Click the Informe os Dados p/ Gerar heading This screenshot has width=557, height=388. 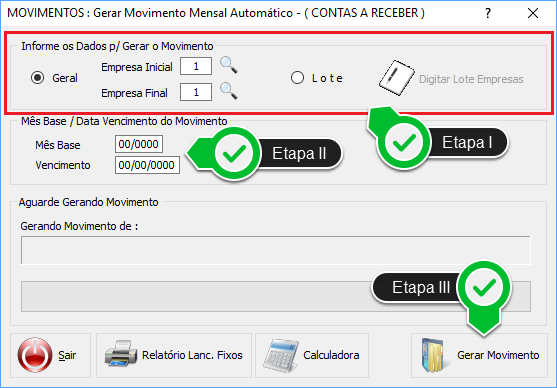117,46
